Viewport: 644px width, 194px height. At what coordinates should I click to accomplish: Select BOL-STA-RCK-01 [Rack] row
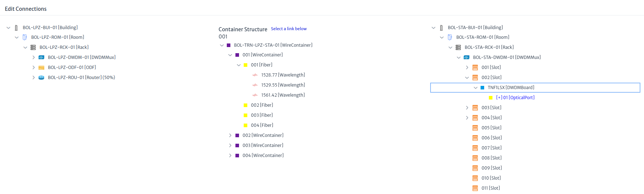pos(489,47)
